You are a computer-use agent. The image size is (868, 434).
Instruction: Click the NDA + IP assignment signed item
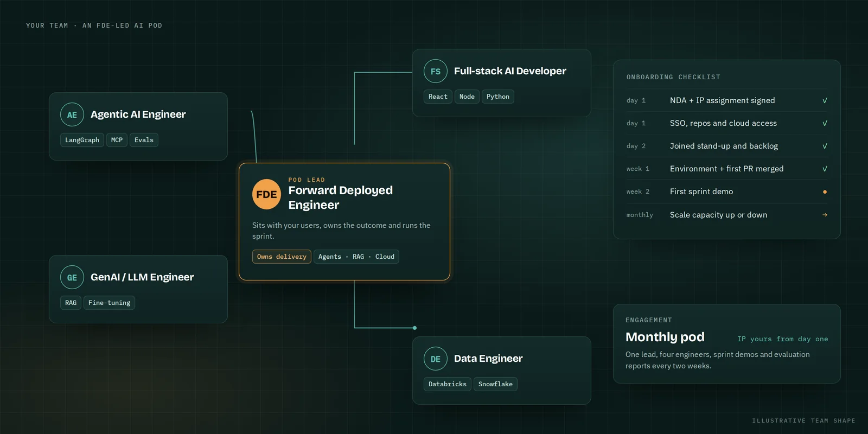pyautogui.click(x=723, y=100)
